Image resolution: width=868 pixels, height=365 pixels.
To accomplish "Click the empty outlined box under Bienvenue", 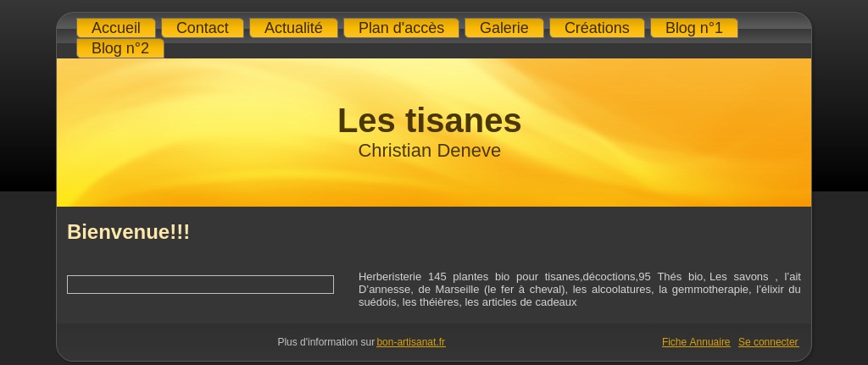I will click(x=200, y=285).
